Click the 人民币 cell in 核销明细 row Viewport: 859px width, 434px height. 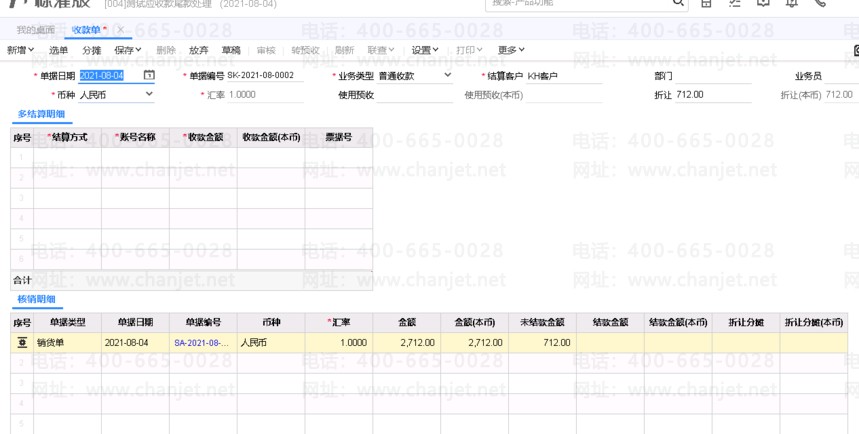(x=271, y=343)
